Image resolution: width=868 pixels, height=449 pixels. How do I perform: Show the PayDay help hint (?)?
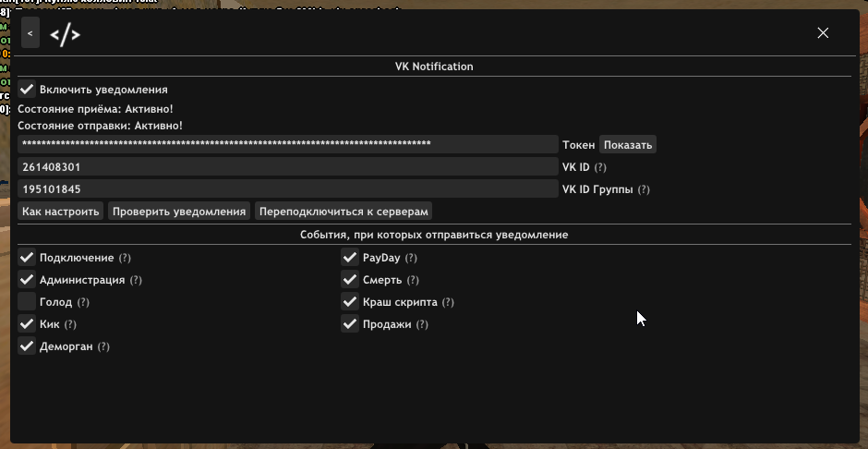click(411, 258)
